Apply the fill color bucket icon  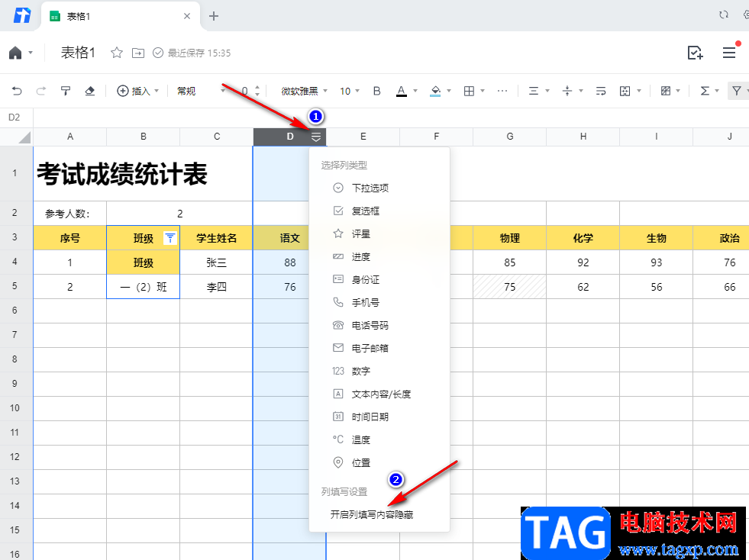pyautogui.click(x=435, y=91)
